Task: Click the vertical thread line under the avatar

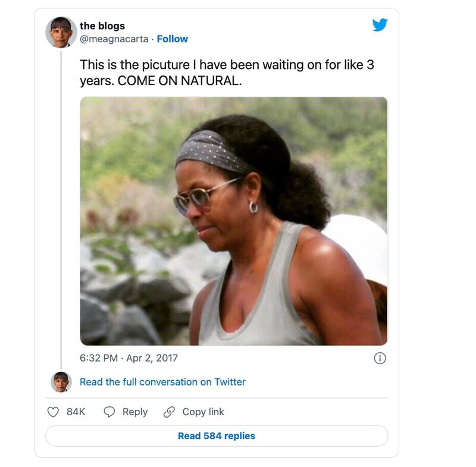Action: (x=61, y=208)
